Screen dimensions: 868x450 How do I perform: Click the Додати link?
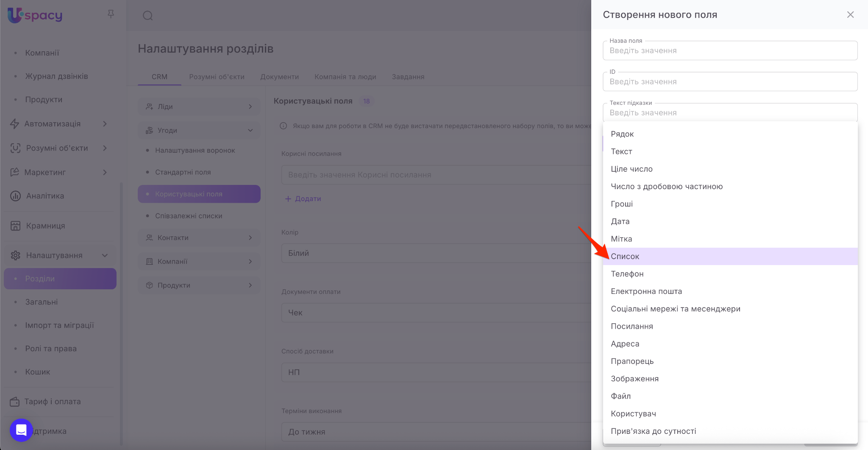(x=303, y=199)
